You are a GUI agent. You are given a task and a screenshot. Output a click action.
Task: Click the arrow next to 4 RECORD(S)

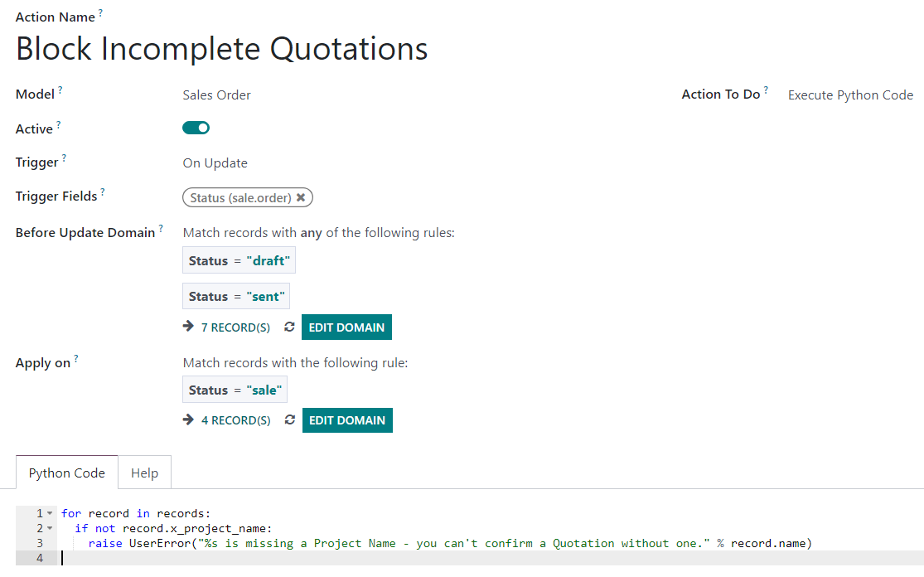[188, 420]
